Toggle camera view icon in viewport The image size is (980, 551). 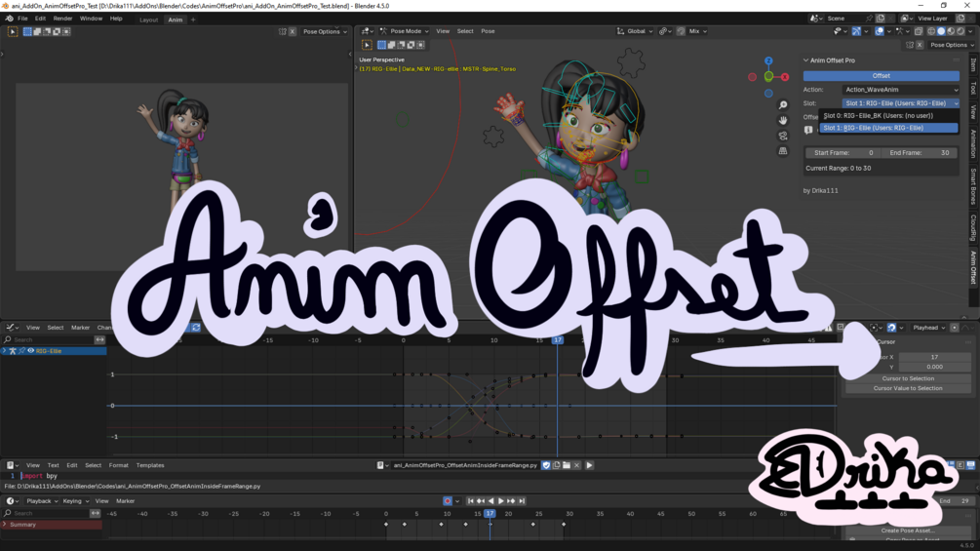(x=782, y=136)
